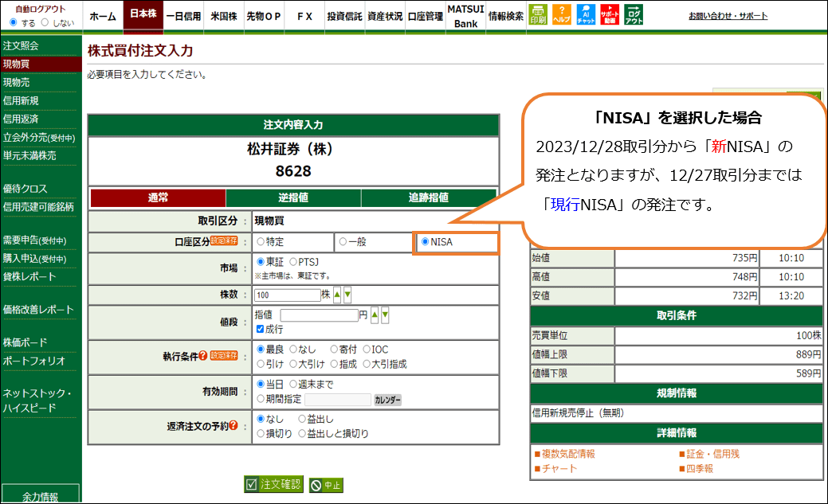Select 指成 execution condition
828x504 pixels.
click(334, 364)
